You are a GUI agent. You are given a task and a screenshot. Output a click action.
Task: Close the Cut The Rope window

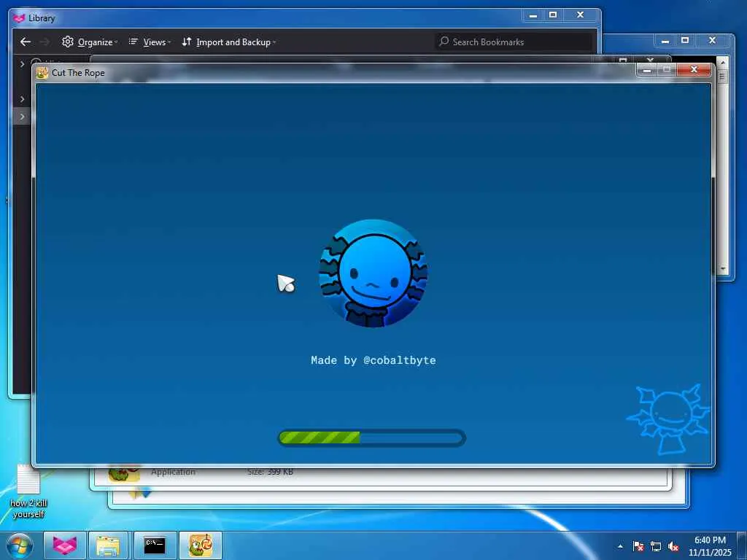(694, 70)
